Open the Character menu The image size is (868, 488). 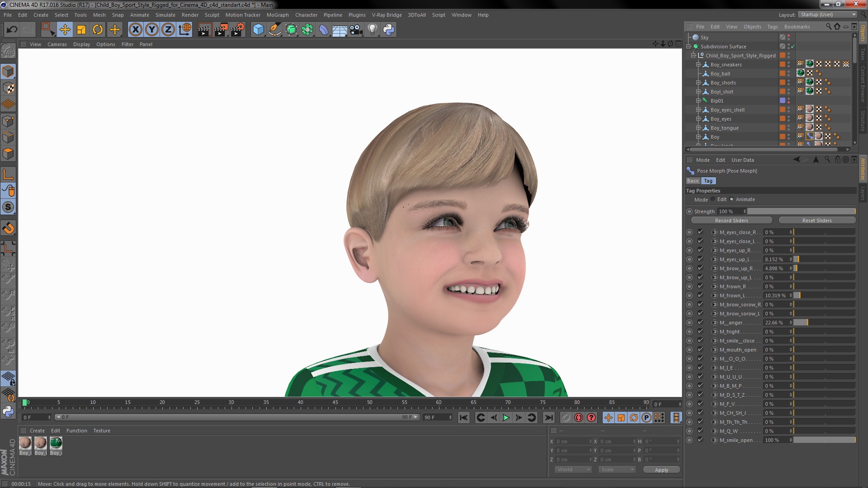[x=306, y=15]
